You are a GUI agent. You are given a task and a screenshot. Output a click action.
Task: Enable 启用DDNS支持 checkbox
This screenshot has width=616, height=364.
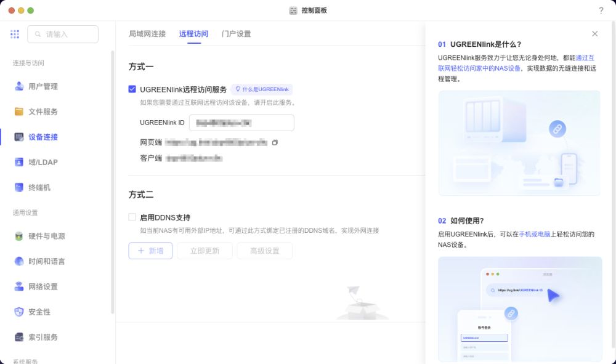point(132,217)
